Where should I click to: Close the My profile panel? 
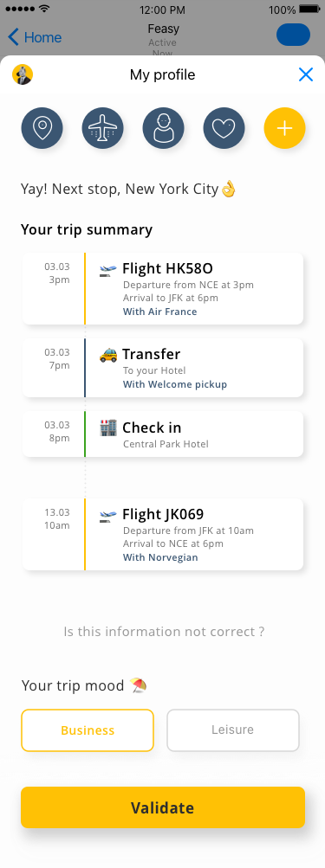pos(306,74)
